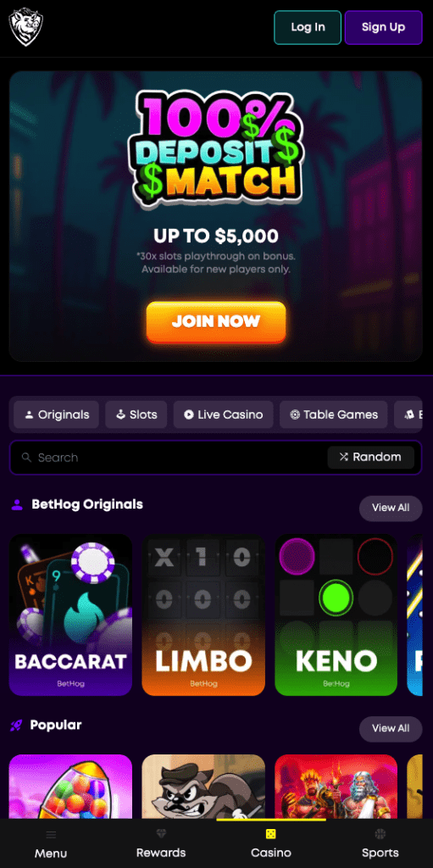Choose the Table Games category
Screen dimensions: 433x868
334,415
